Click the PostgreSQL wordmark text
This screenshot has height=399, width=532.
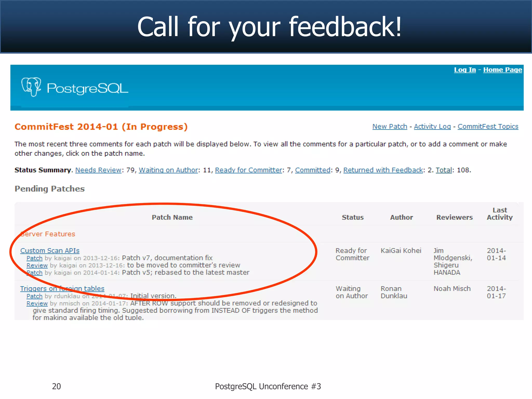[88, 88]
